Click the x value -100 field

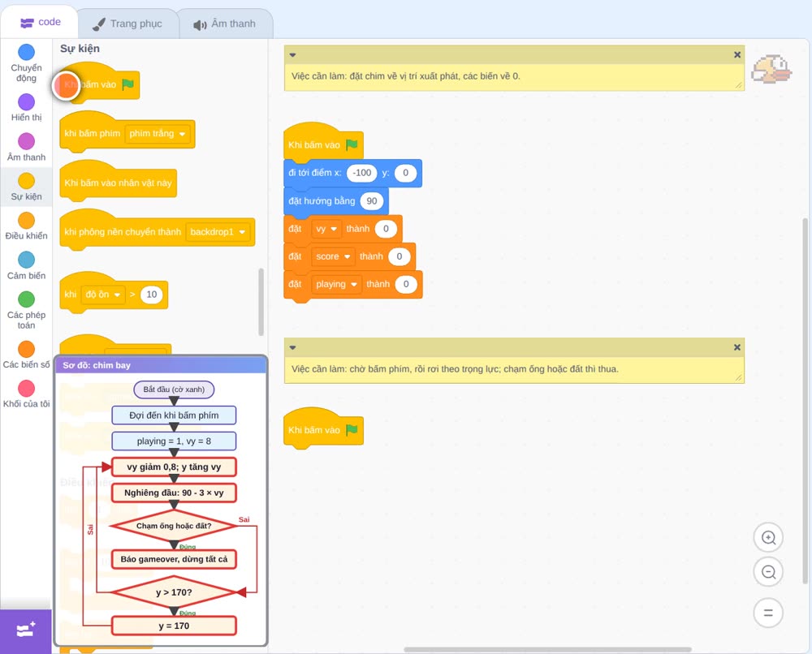[x=362, y=173]
